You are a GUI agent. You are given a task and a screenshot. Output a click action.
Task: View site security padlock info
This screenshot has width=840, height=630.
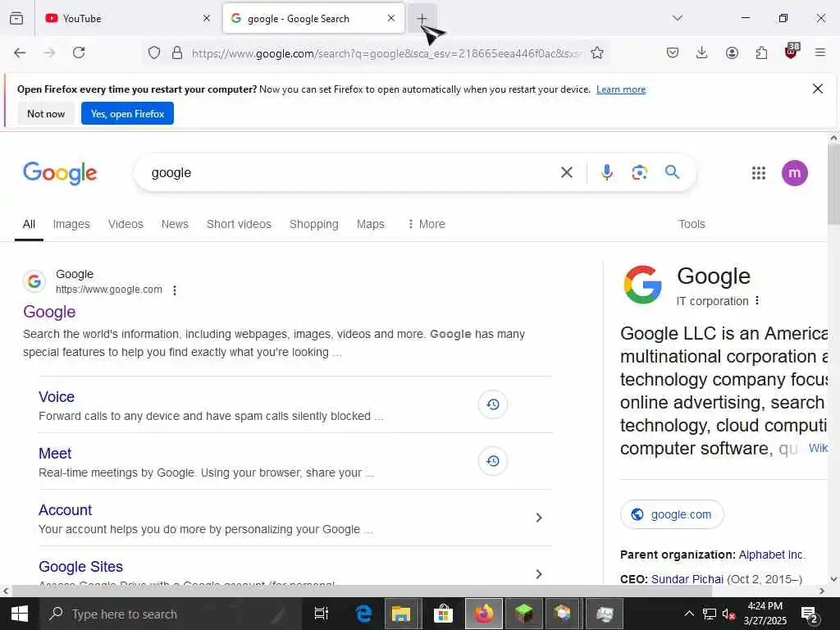click(177, 52)
